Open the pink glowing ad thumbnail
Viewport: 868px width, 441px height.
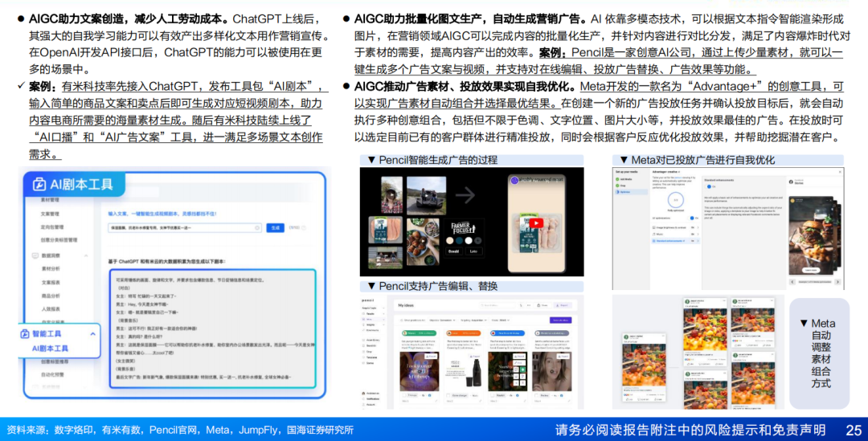coord(419,372)
